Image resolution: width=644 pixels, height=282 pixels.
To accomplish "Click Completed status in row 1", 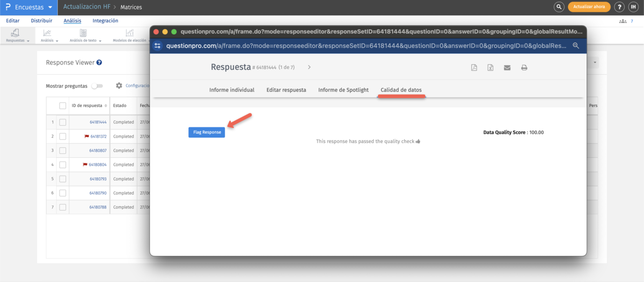I will [123, 122].
